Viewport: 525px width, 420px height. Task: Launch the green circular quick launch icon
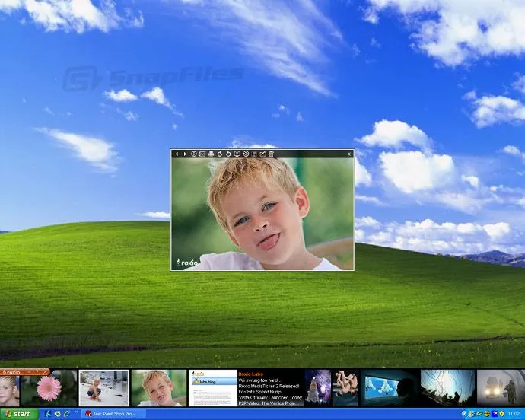pyautogui.click(x=58, y=414)
